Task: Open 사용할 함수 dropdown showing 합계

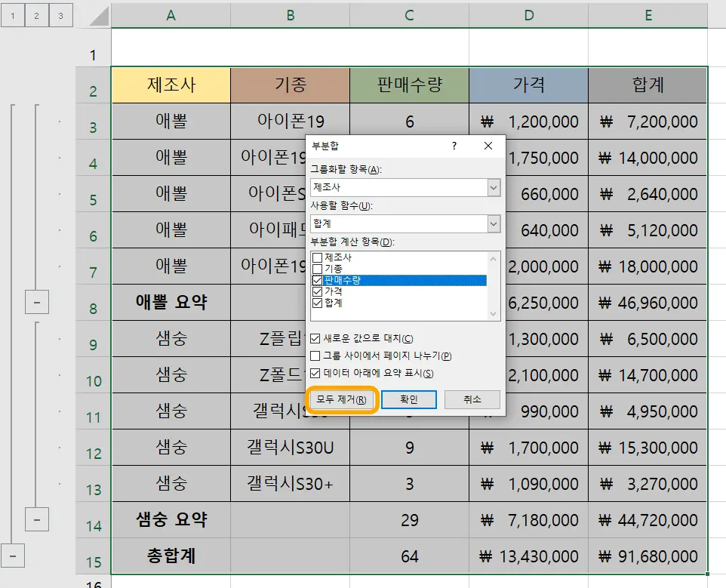Action: coord(494,223)
